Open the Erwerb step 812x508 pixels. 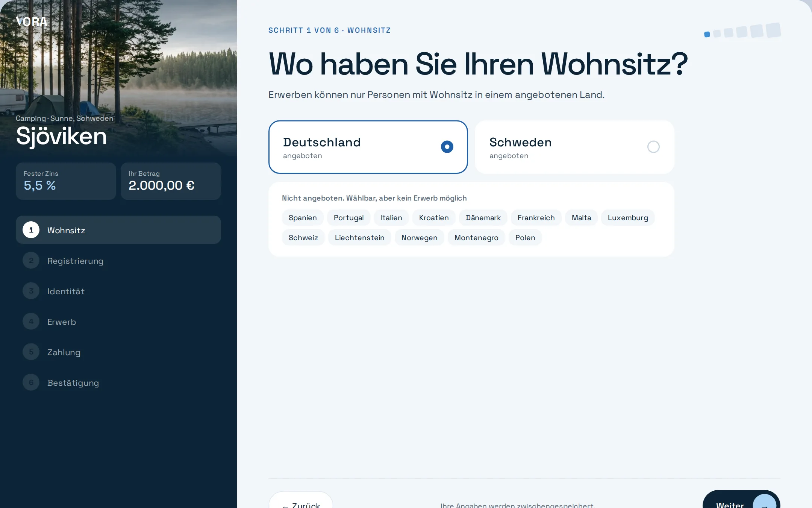[x=118, y=321]
